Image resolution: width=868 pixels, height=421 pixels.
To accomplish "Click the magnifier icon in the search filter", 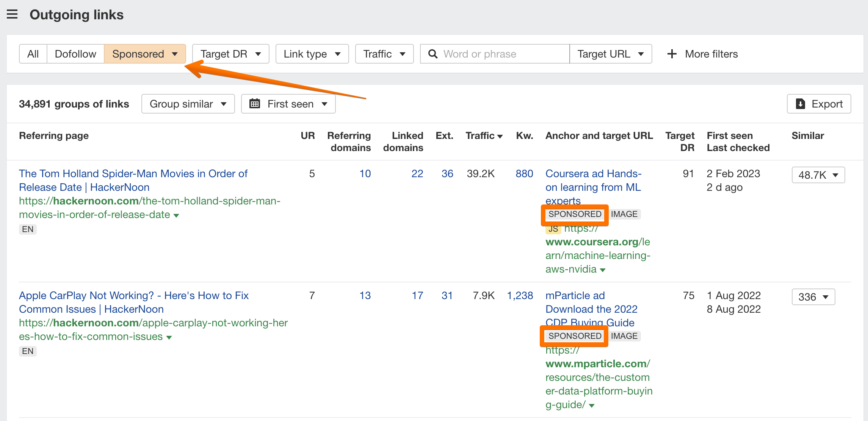I will pyautogui.click(x=432, y=54).
